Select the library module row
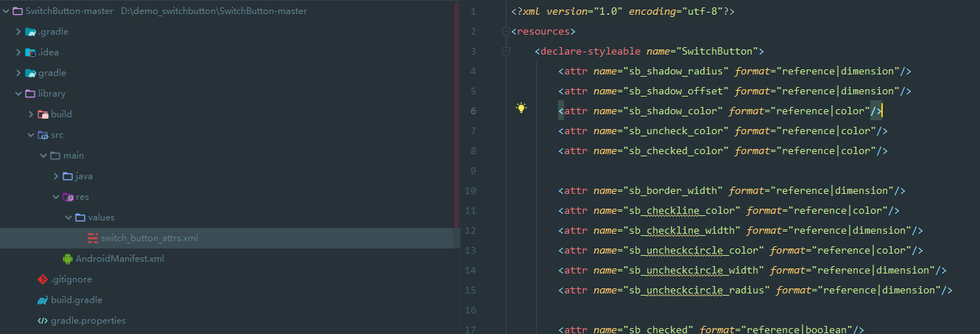The height and width of the screenshot is (334, 980). (x=230, y=94)
